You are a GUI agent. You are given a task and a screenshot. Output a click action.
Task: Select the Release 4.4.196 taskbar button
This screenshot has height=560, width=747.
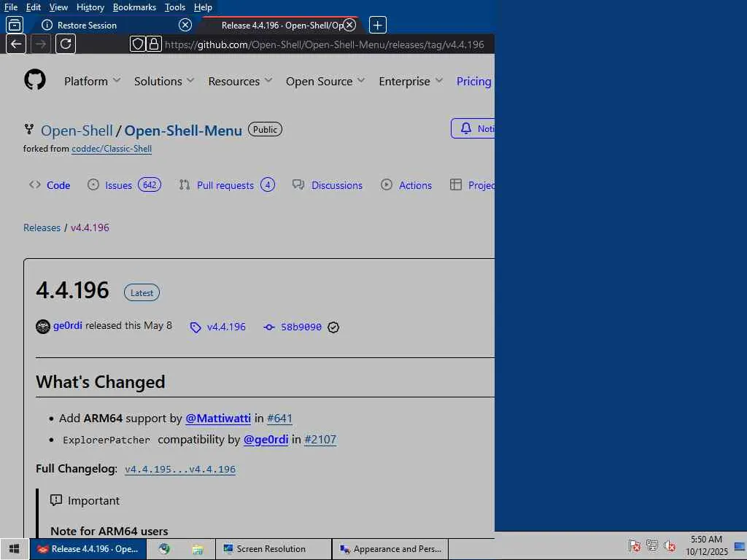click(88, 549)
